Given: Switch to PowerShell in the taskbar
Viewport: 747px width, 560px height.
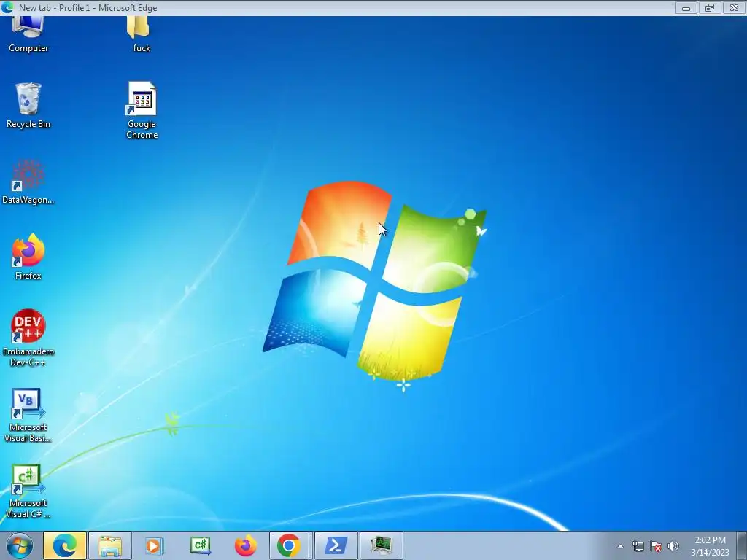Looking at the screenshot, I should click(336, 545).
